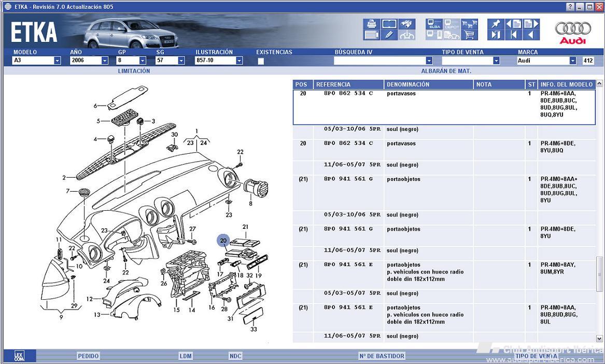This screenshot has width=605, height=364.
Task: Open the parts list form icon
Action: coord(372,35)
